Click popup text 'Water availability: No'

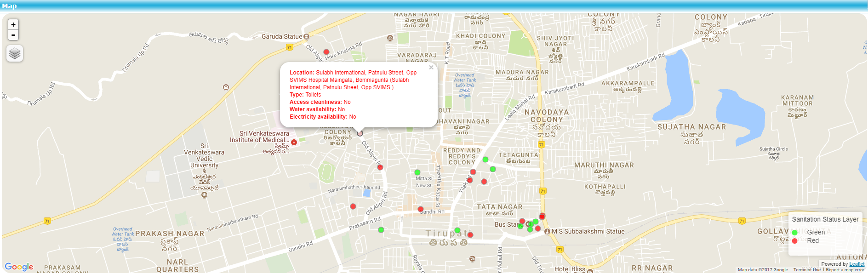point(317,109)
